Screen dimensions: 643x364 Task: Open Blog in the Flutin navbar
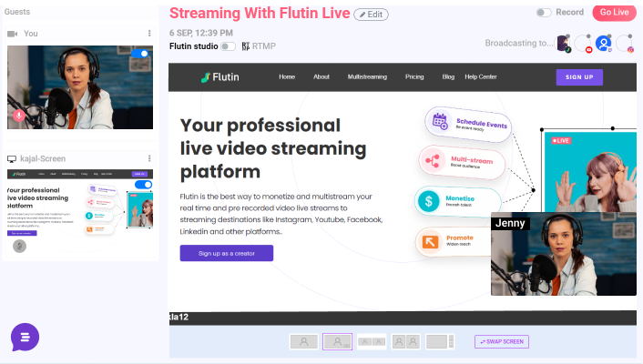[x=448, y=76]
